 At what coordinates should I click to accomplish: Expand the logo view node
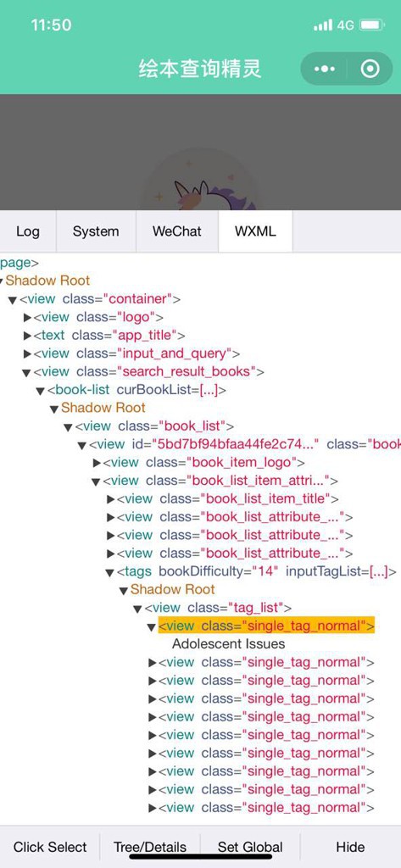point(27,318)
